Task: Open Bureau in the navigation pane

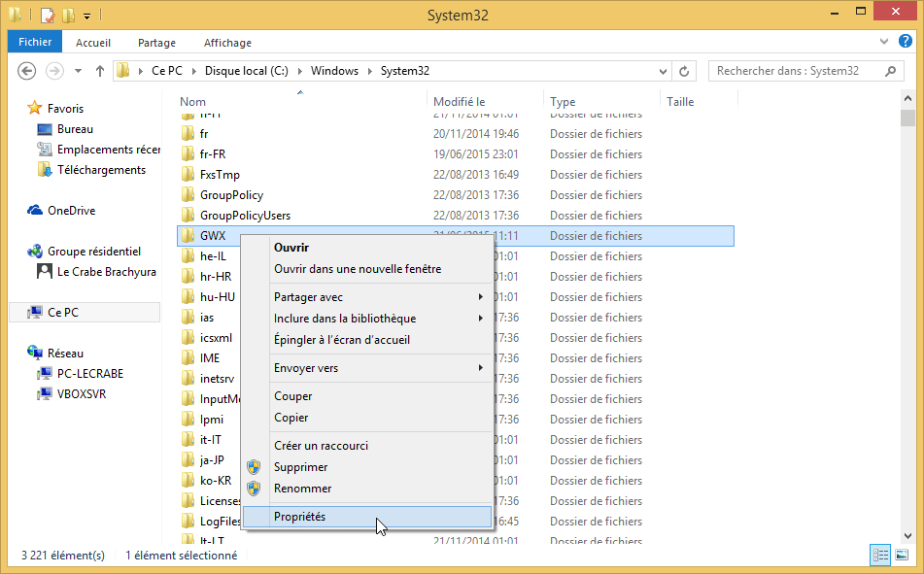Action: [x=75, y=129]
